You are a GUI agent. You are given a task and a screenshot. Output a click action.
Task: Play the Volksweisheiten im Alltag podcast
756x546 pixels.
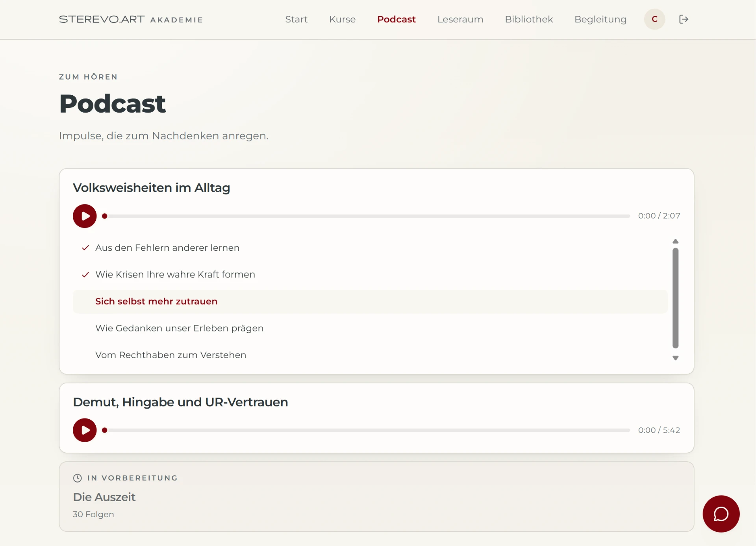coord(85,216)
